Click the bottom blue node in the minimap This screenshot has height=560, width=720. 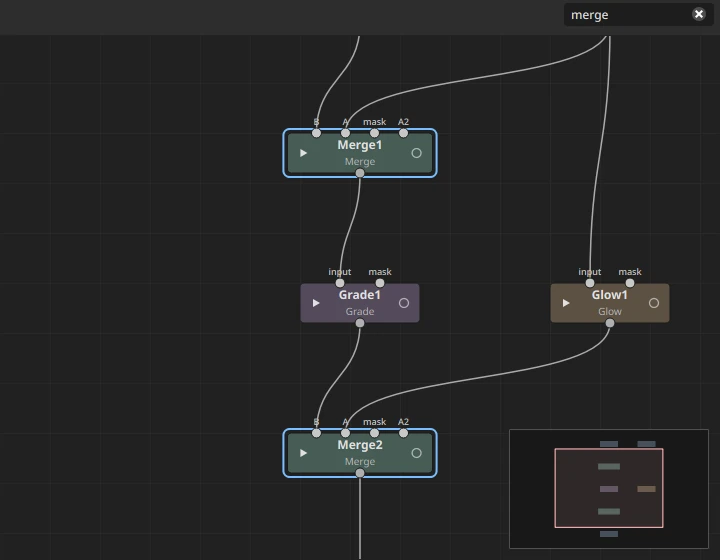[609, 534]
